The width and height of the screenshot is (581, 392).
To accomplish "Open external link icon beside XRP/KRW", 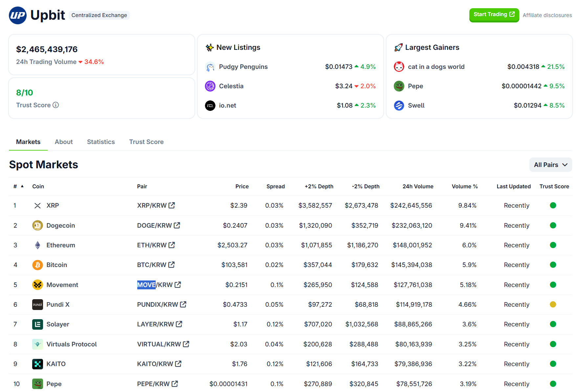I will click(x=171, y=205).
